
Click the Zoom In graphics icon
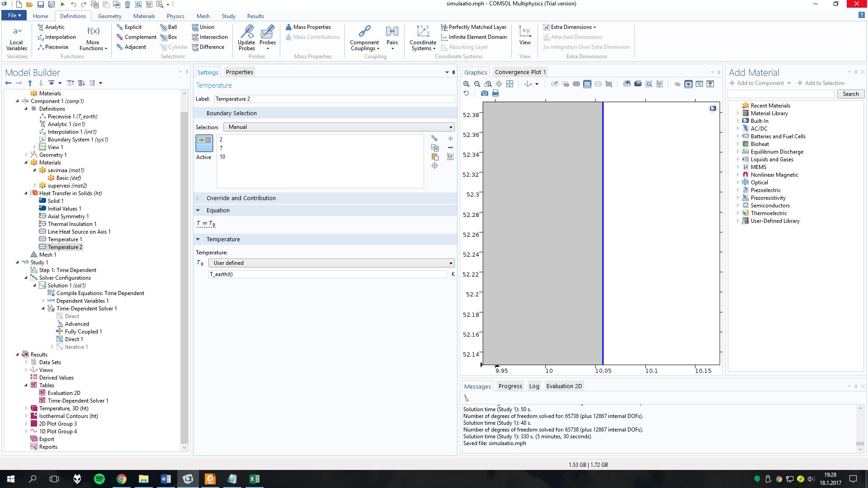[466, 84]
